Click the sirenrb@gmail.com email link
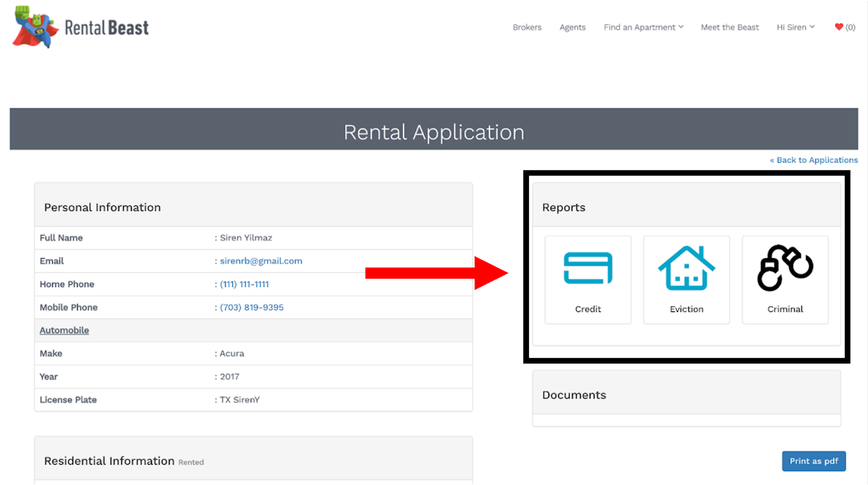 [x=261, y=261]
